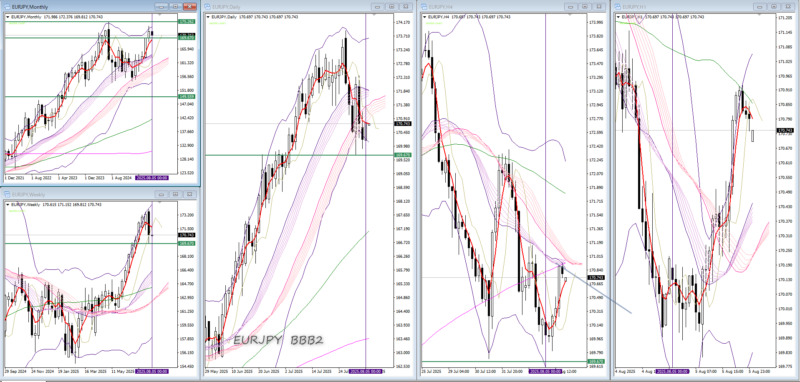Close the EURJPY,Monthly chart window
Image resolution: width=800 pixels, height=382 pixels.
coord(190,7)
